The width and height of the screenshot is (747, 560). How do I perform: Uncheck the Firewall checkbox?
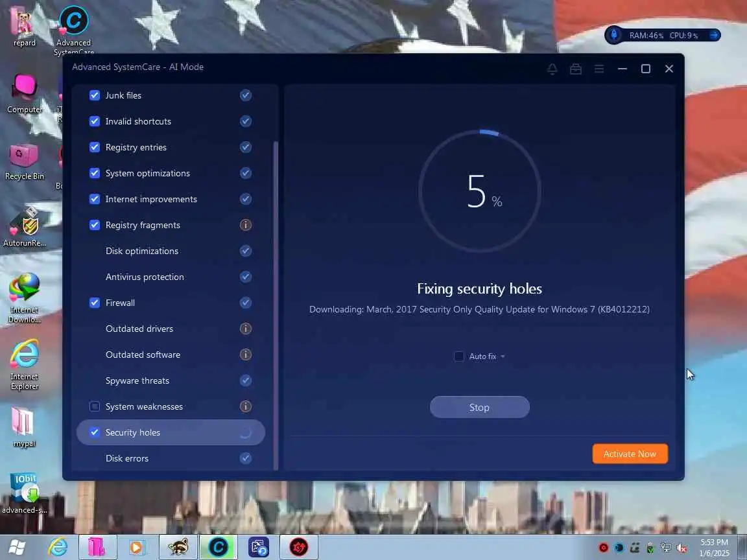(x=94, y=303)
